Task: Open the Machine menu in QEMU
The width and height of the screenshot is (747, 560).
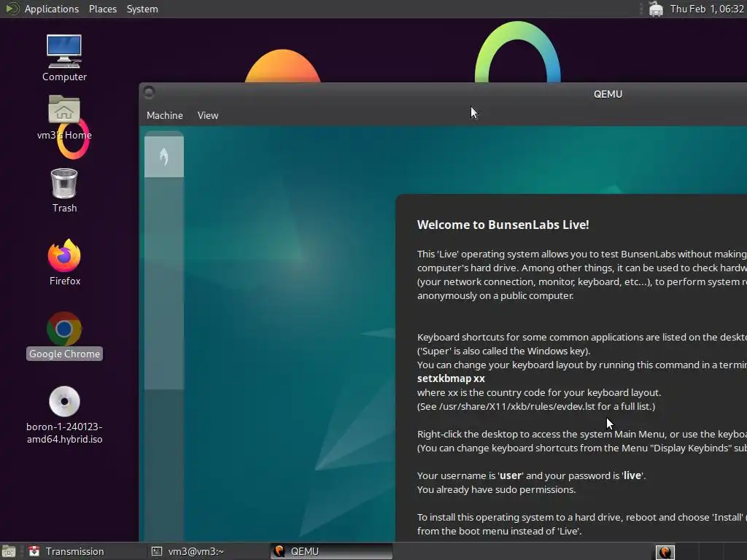Action: point(165,115)
